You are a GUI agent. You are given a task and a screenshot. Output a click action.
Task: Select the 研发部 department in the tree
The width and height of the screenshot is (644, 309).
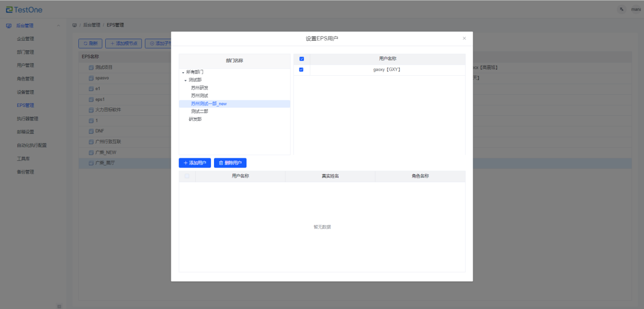195,119
